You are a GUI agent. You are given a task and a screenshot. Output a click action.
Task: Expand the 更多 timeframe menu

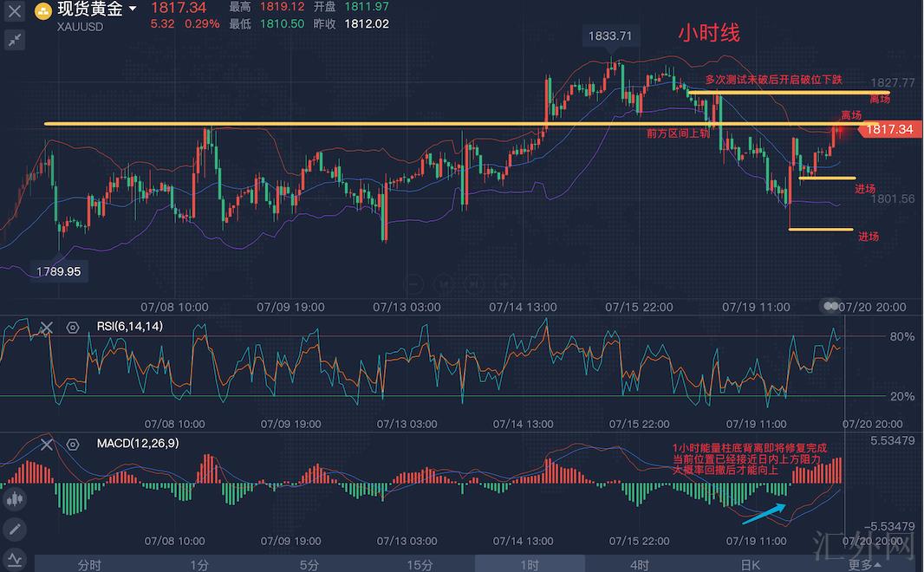coord(860,564)
